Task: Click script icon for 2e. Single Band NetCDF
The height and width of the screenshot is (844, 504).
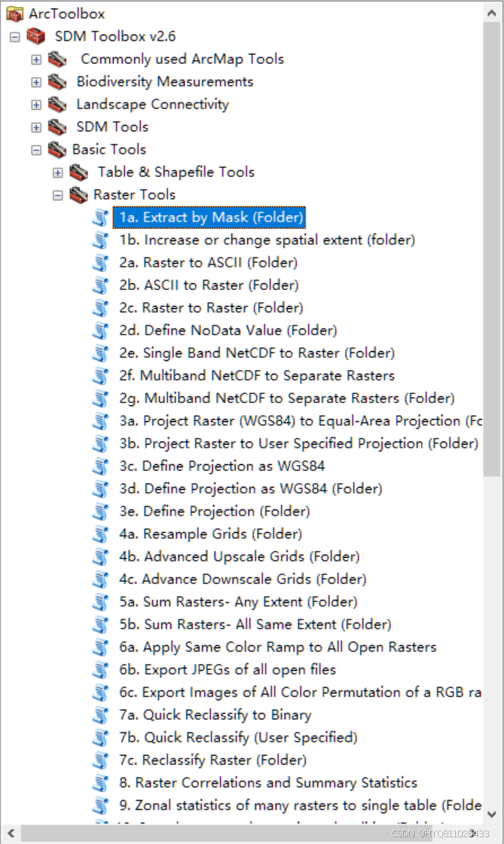Action: (100, 353)
